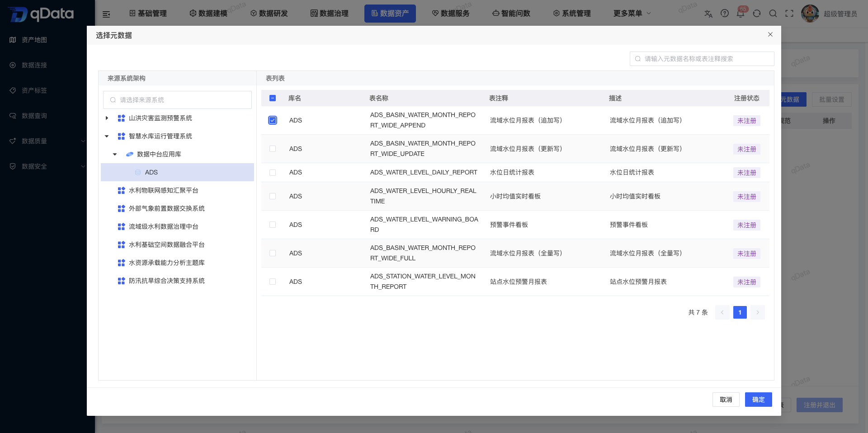This screenshot has width=868, height=433.
Task: Toggle the select-all checkbox in table header
Action: click(x=273, y=98)
